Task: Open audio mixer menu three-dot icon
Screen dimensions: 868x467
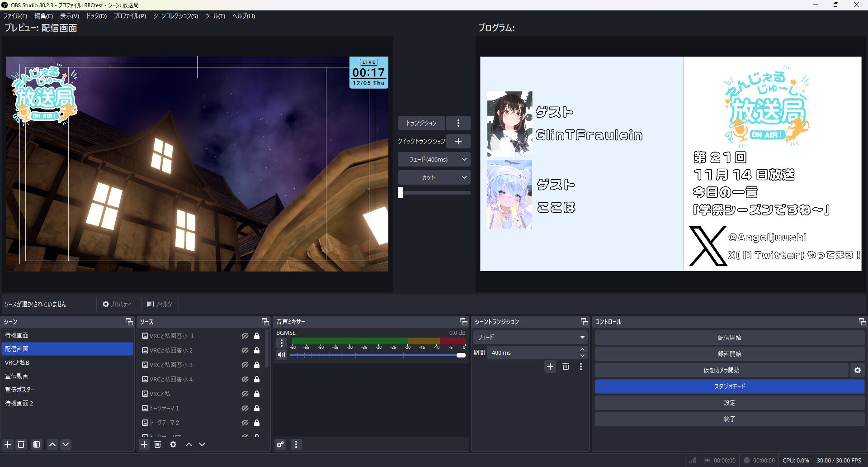Action: 296,444
